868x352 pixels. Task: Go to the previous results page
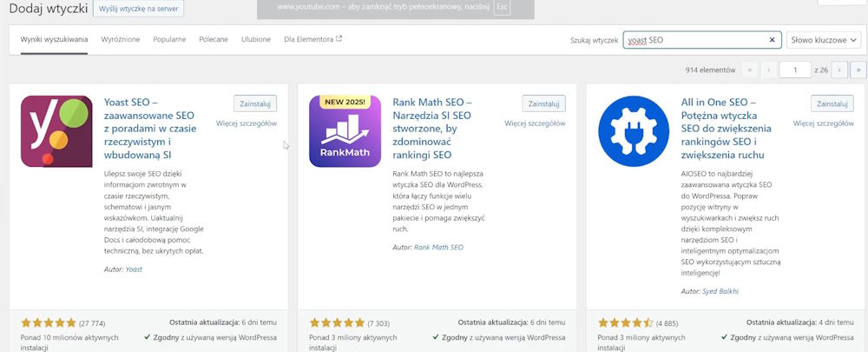point(768,70)
